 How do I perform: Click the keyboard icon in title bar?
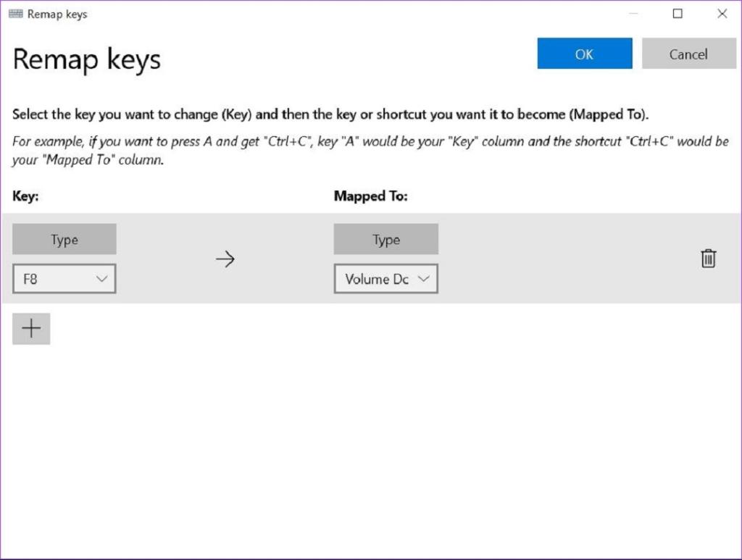[x=16, y=14]
